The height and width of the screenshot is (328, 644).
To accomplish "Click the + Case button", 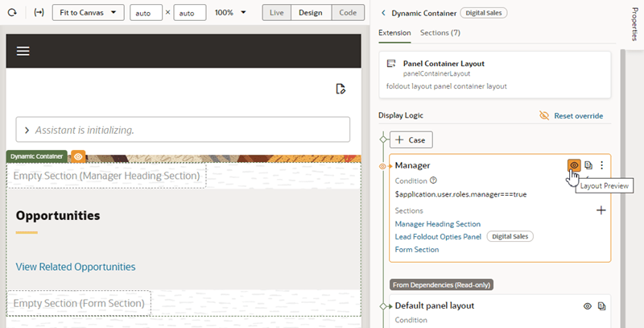I will [411, 140].
